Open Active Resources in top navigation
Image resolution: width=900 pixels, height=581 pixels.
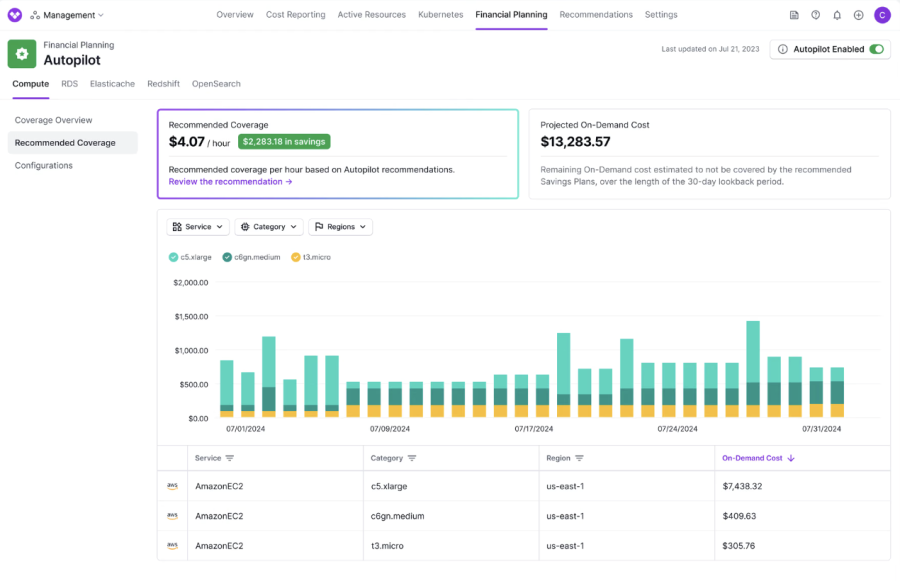371,15
